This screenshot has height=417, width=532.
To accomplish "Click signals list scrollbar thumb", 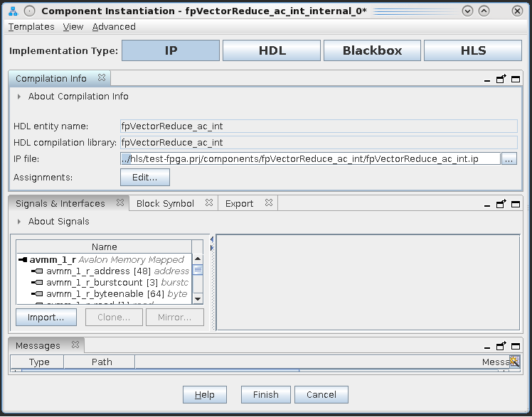I will 198,270.
